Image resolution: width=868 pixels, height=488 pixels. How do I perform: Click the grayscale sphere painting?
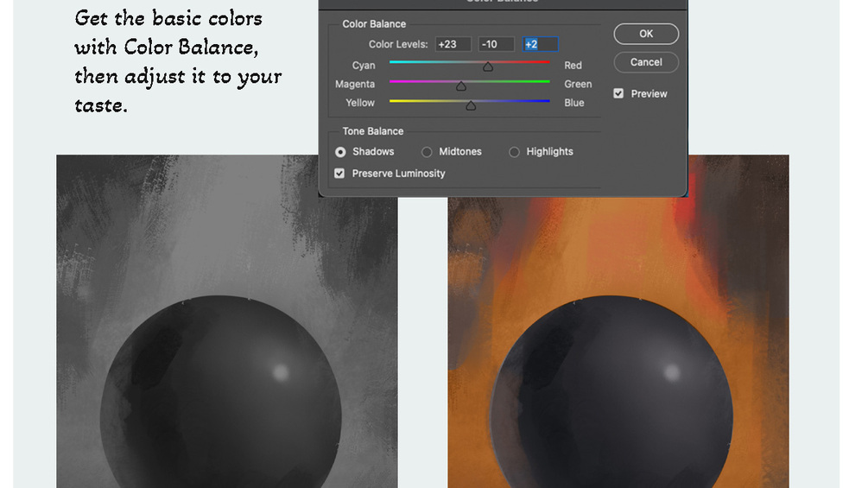227,321
